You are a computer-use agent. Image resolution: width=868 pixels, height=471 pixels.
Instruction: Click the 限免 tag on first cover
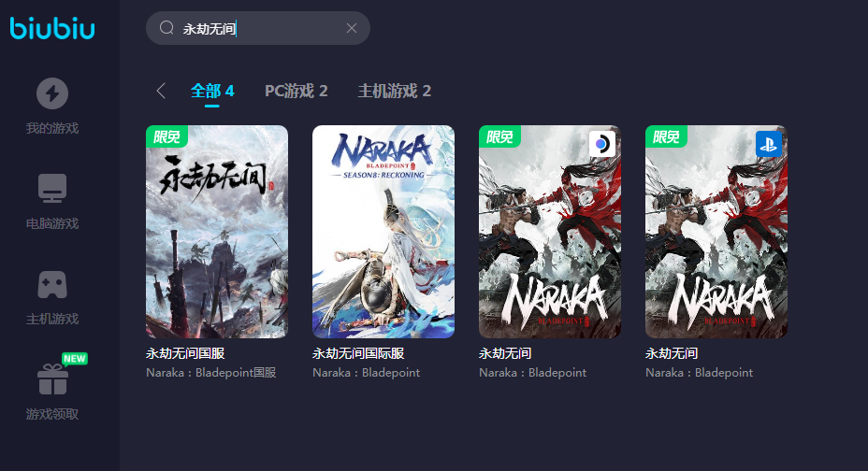point(166,136)
